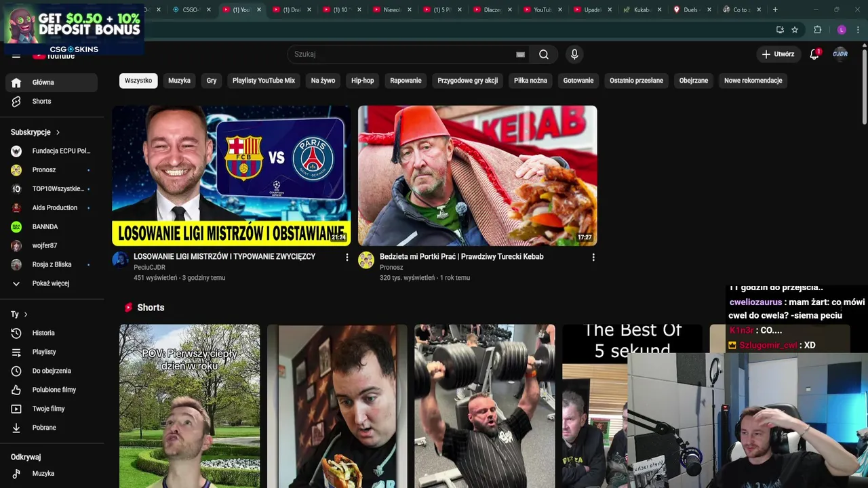Select the Gry filter chip

pyautogui.click(x=212, y=81)
